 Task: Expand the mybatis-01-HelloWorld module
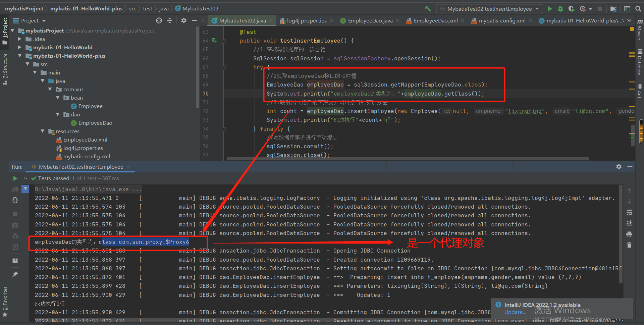tap(20, 47)
